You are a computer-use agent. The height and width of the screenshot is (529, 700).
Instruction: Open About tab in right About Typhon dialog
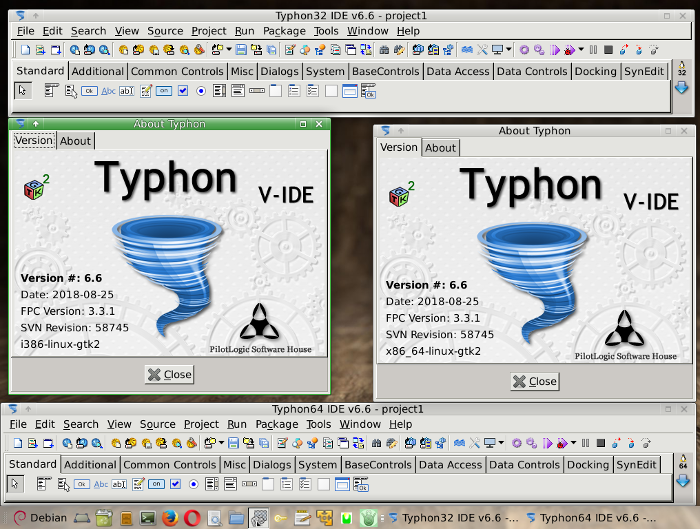click(440, 148)
